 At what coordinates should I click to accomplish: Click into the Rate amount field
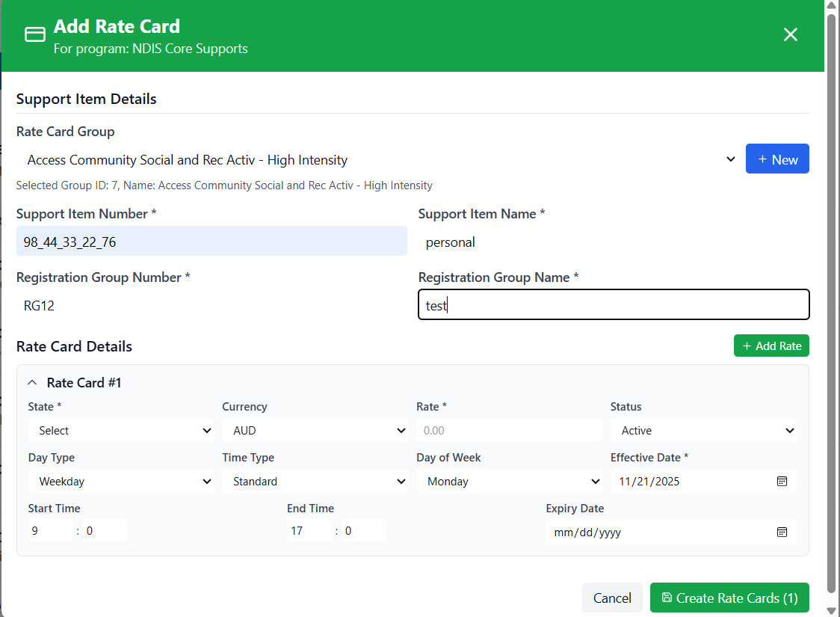509,430
